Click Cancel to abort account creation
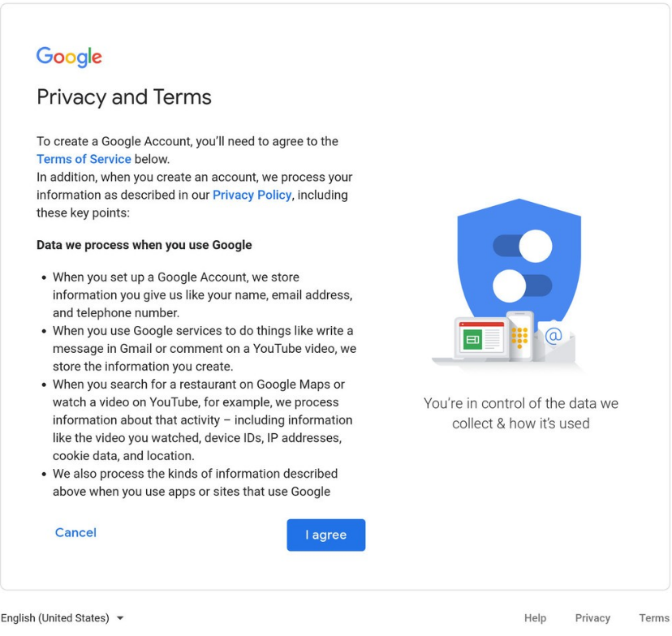672x636 pixels. point(75,533)
